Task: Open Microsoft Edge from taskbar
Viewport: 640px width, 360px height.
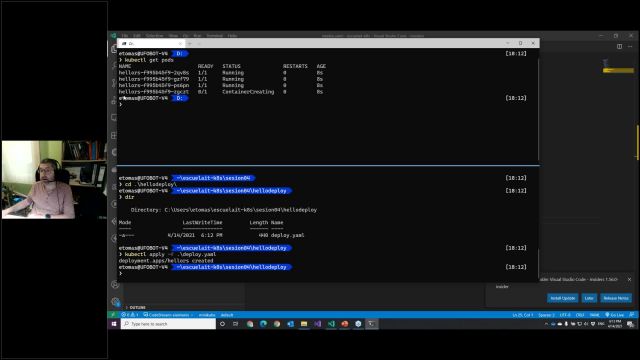Action: coord(263,324)
